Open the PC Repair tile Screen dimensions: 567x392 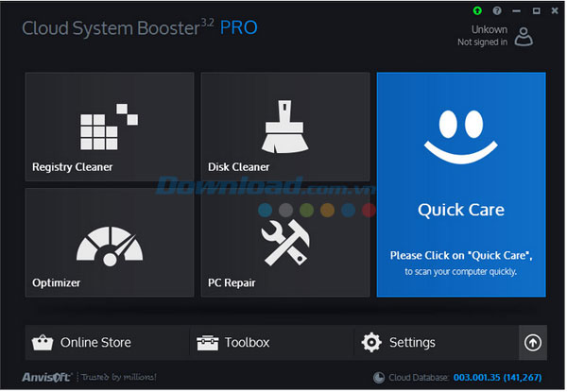[285, 243]
